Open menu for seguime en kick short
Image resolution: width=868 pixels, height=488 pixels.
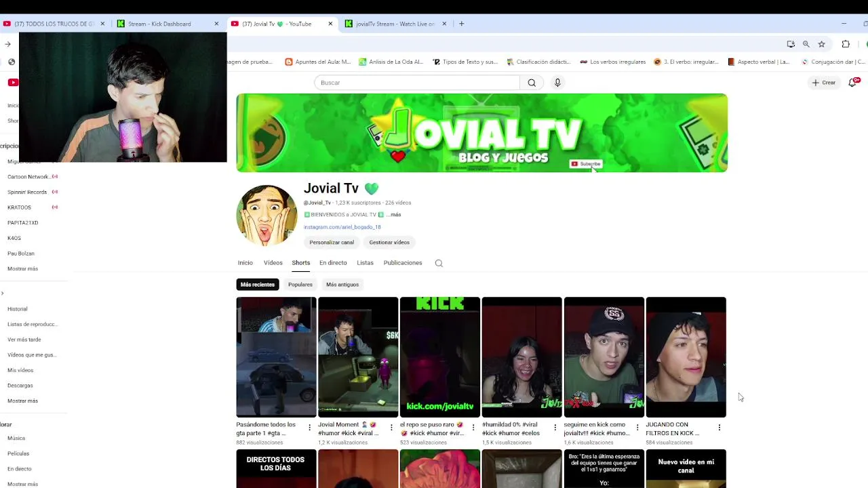tap(637, 427)
